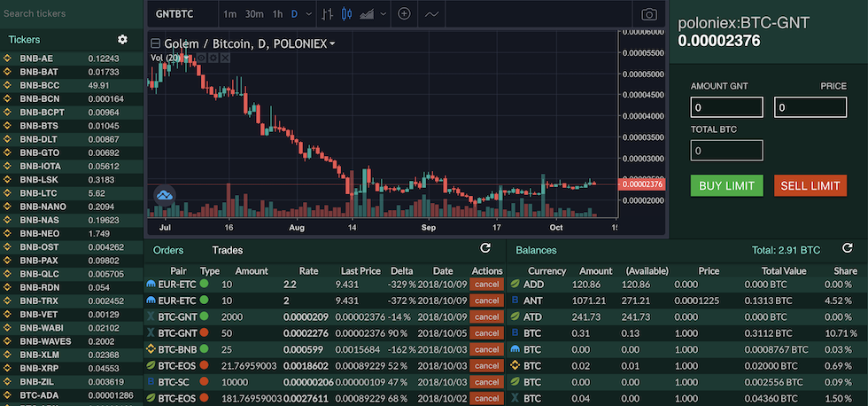Select the bars chart style icon
The image size is (868, 406).
(x=328, y=14)
